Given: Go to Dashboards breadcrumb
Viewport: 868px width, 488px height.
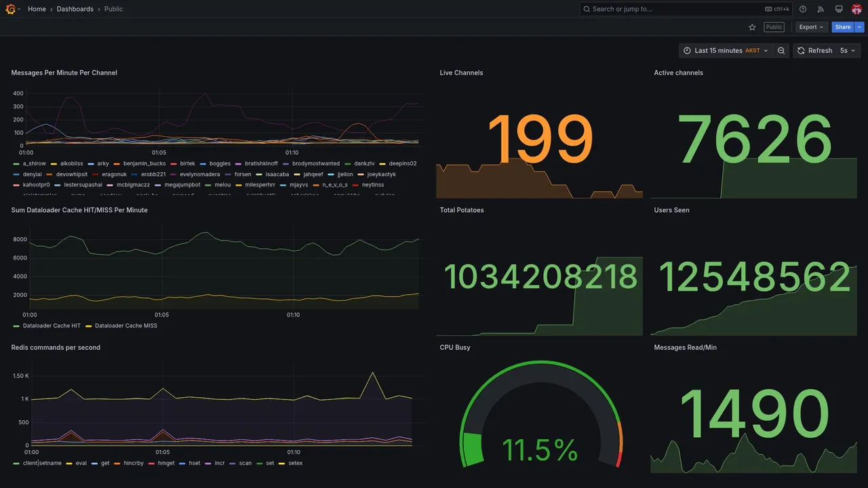Looking at the screenshot, I should 75,9.
